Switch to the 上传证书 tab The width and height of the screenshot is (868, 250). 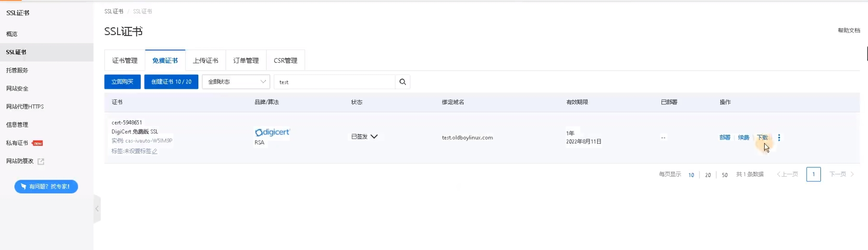click(206, 60)
